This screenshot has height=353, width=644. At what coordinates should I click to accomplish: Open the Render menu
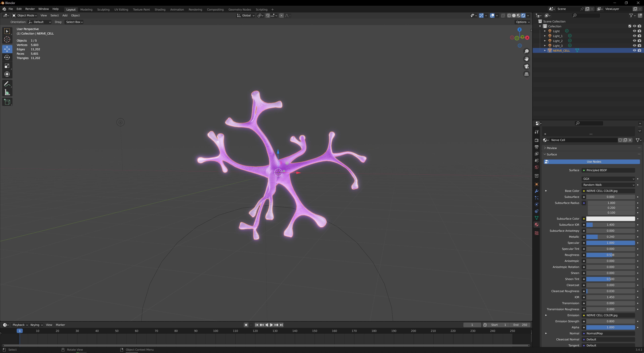(30, 9)
